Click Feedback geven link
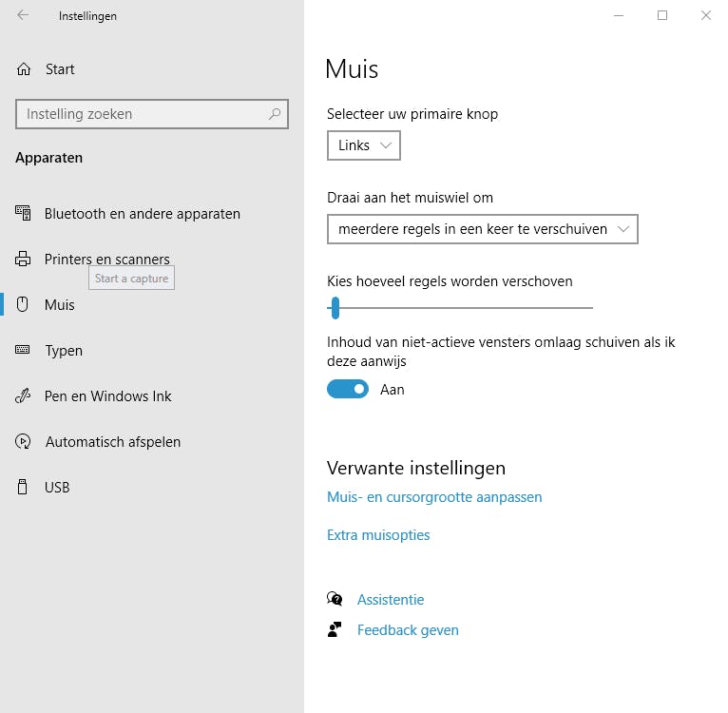This screenshot has height=713, width=728. (x=408, y=630)
